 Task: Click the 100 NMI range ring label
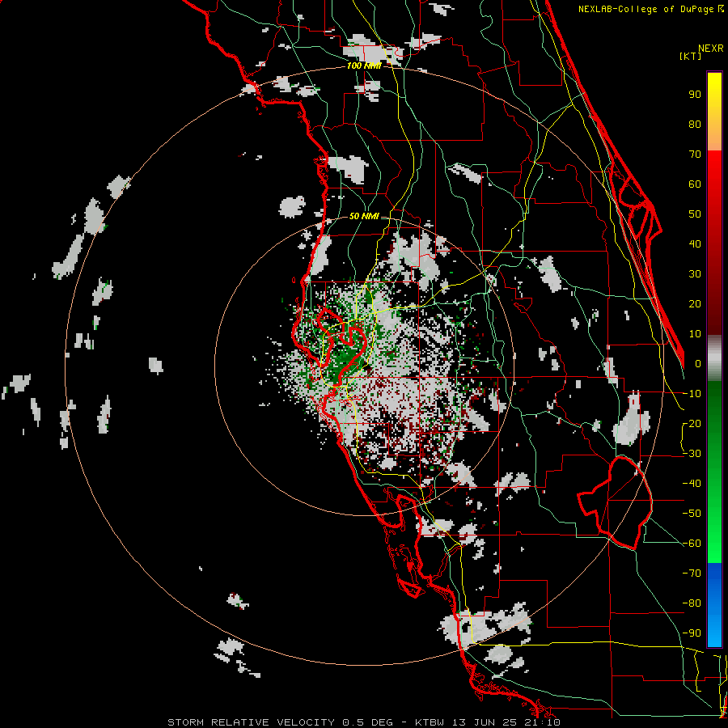[x=364, y=66]
